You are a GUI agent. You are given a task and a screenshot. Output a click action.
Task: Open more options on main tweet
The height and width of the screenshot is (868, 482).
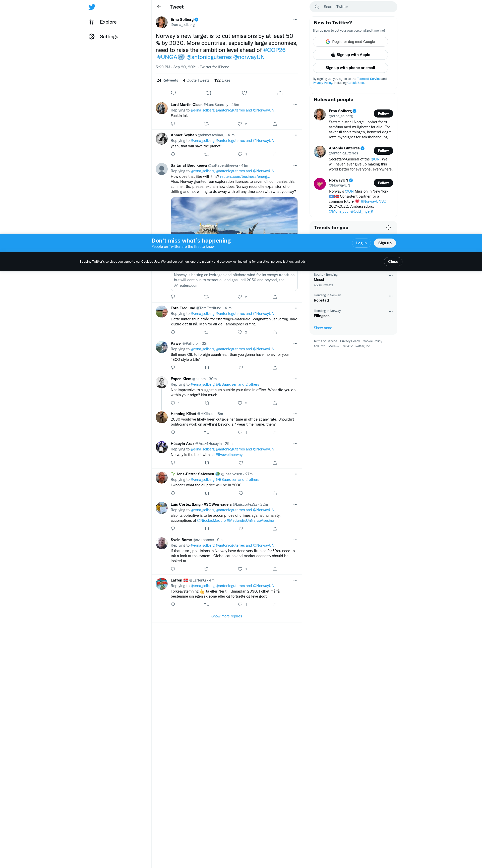pos(295,20)
